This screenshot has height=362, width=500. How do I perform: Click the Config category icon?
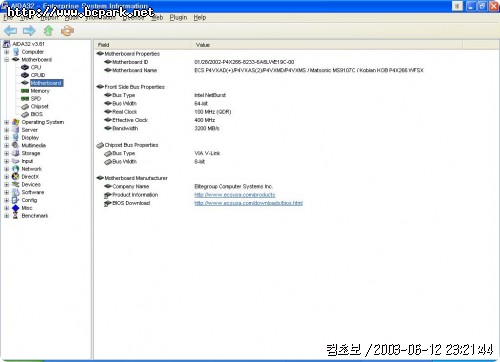coord(16,200)
